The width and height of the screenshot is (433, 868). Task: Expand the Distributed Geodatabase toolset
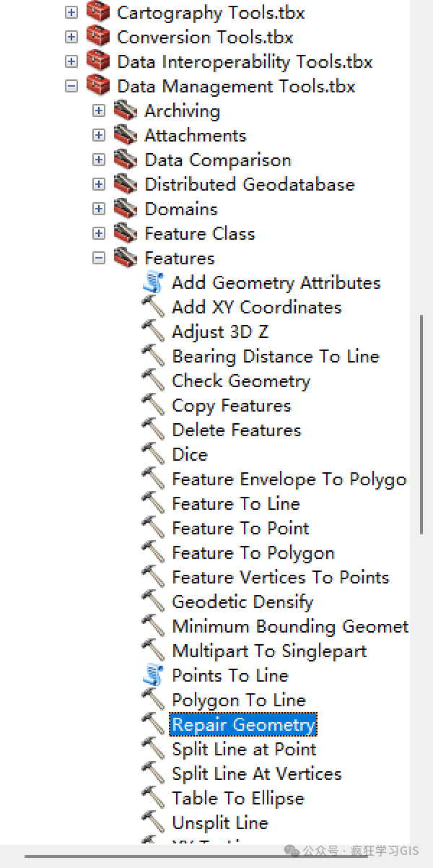pyautogui.click(x=99, y=184)
